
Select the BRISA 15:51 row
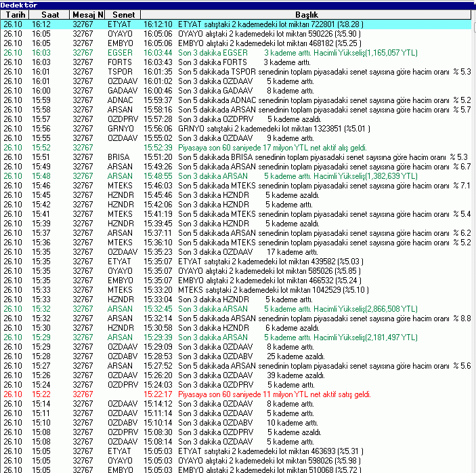[237, 157]
